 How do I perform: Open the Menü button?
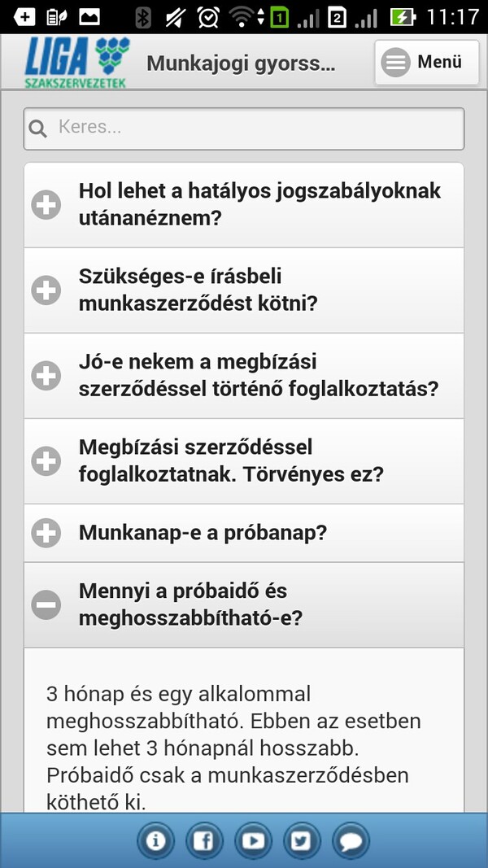click(426, 62)
